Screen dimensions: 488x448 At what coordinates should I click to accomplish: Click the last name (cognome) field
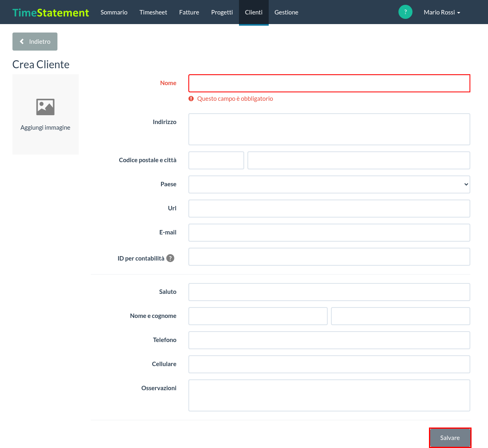(400, 316)
